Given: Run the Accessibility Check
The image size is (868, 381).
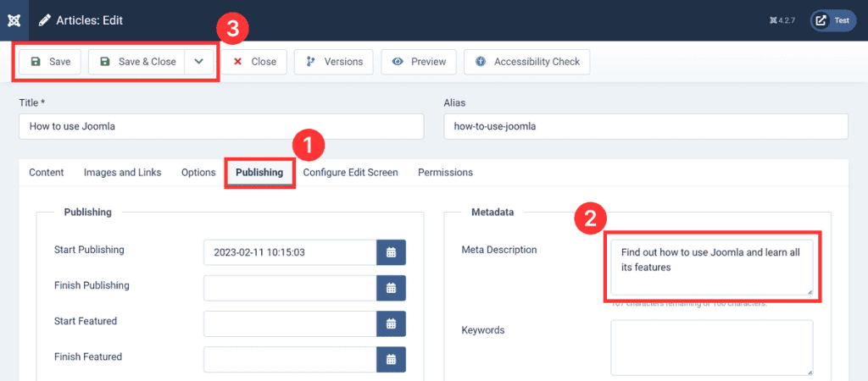Looking at the screenshot, I should tap(527, 61).
